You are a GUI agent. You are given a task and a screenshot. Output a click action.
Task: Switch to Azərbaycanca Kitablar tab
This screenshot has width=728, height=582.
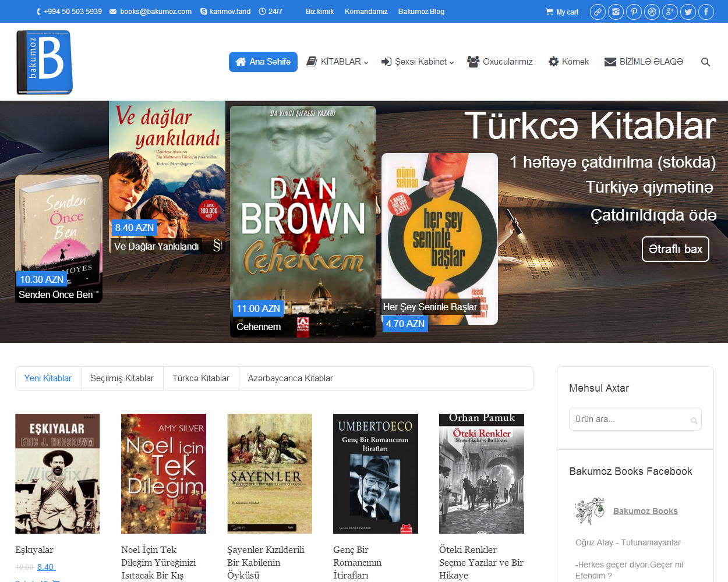(x=291, y=378)
